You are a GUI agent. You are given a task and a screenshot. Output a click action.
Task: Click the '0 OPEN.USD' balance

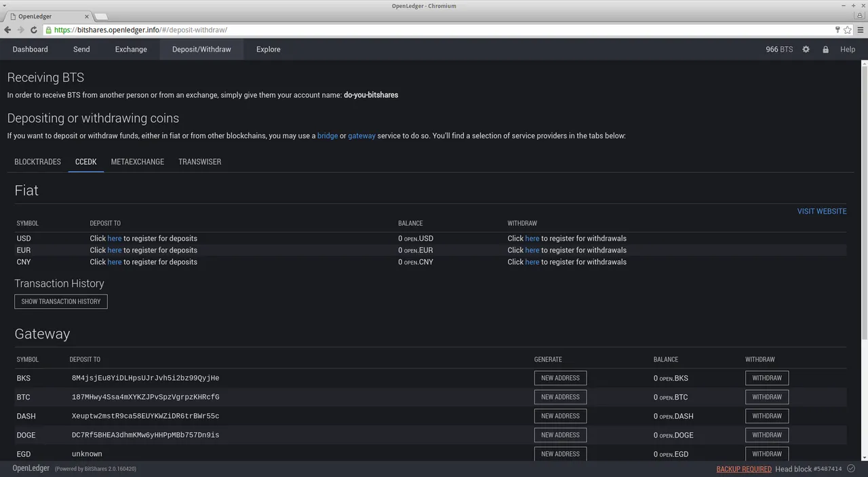[x=416, y=238]
